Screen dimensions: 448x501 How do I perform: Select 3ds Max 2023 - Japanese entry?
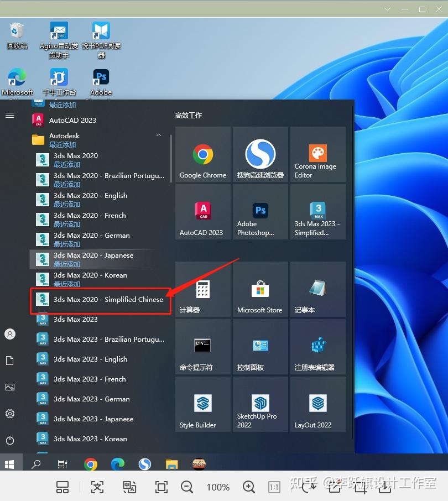(x=100, y=419)
